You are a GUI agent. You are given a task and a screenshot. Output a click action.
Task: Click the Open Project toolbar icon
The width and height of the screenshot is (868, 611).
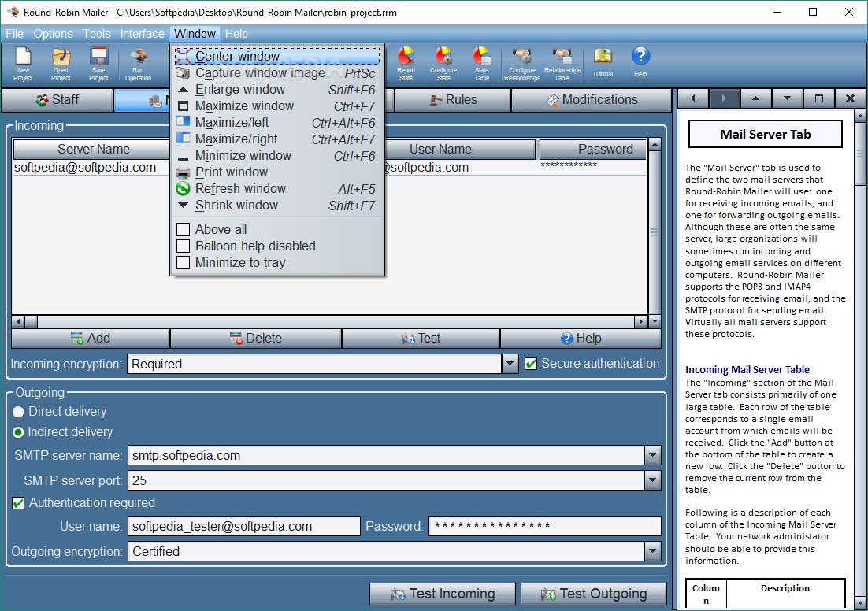(61, 65)
